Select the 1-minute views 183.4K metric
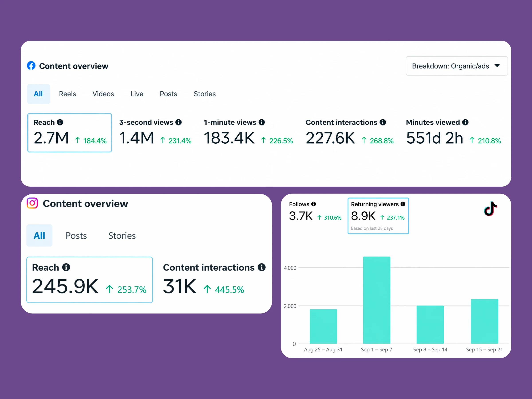Screen dimensions: 532x399 [248, 132]
